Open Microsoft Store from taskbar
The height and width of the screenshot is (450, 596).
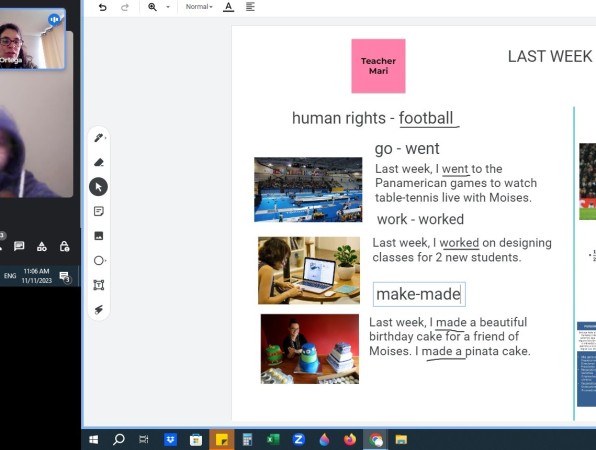[196, 440]
